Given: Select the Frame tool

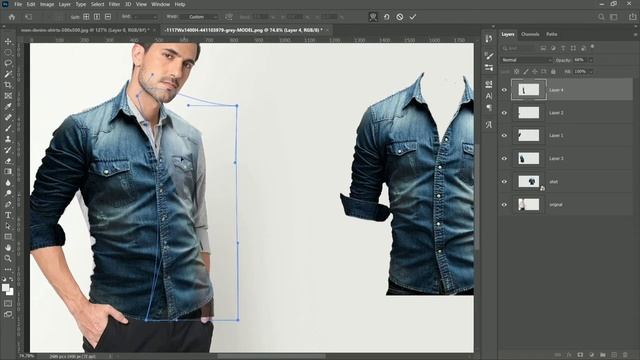Looking at the screenshot, I should pos(8,96).
